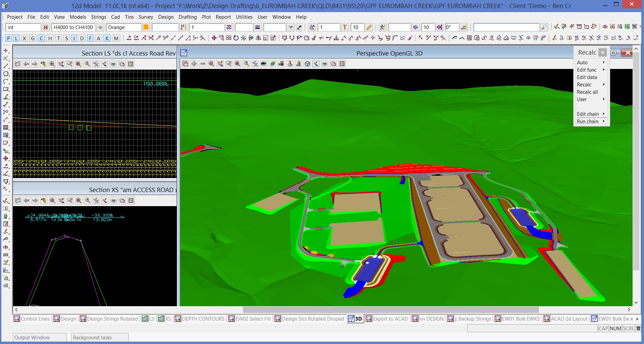Select the circle drawing tool in left sidebar
The image size is (644, 344).
(6, 74)
